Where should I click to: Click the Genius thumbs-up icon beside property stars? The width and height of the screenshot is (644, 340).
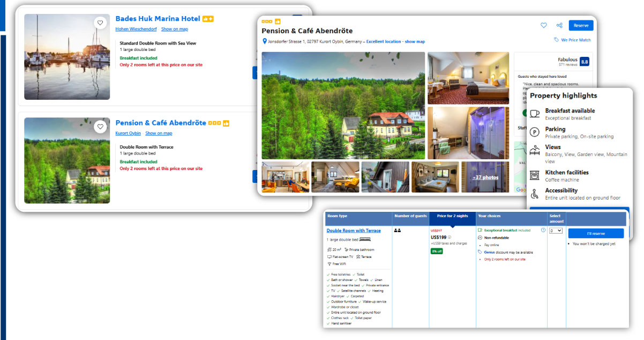click(279, 21)
